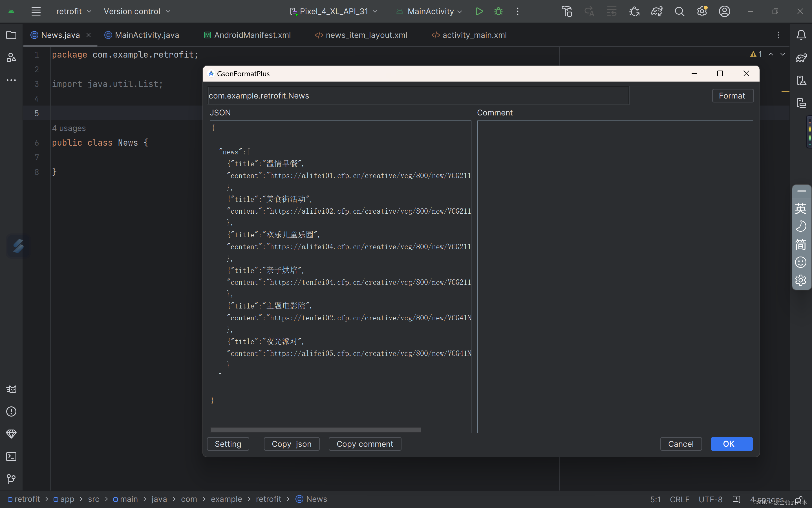Open the Gradle tool window icon
Viewport: 812px width, 508px height.
pos(801,58)
